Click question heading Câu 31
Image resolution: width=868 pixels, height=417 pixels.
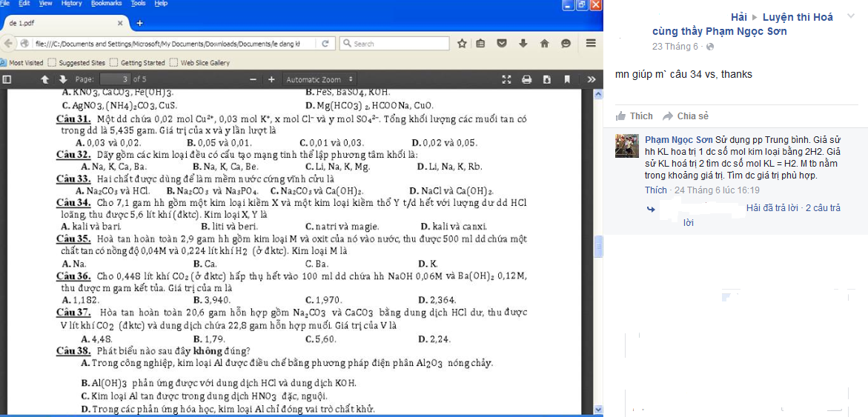74,119
